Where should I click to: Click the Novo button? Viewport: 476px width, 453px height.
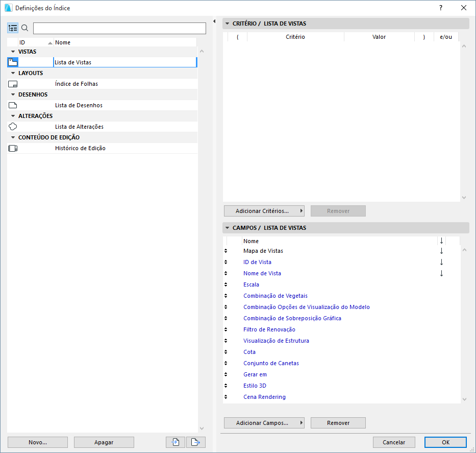(37, 442)
